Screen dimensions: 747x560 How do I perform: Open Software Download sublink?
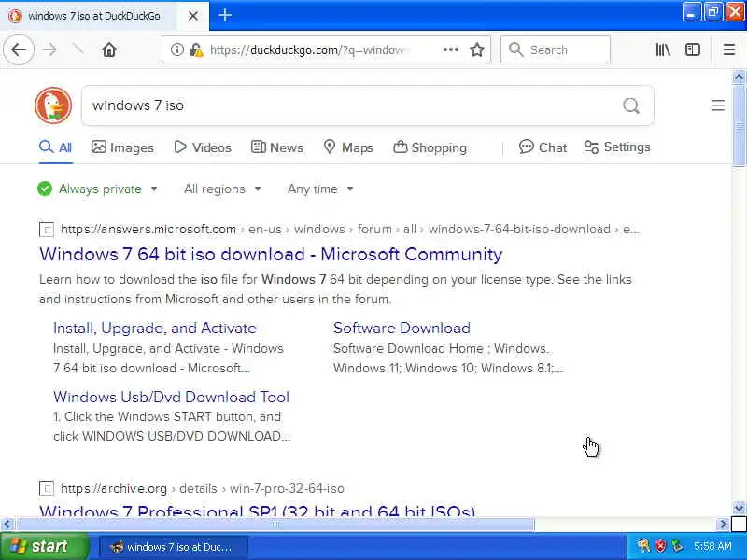(402, 329)
